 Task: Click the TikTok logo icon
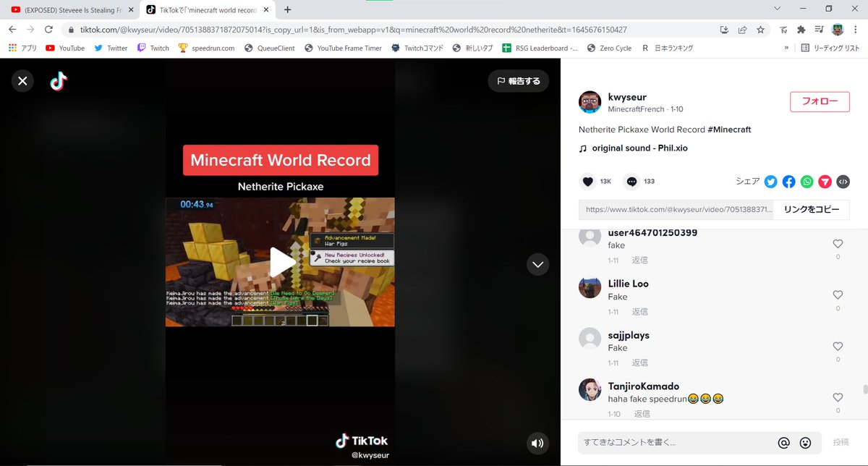tap(59, 81)
